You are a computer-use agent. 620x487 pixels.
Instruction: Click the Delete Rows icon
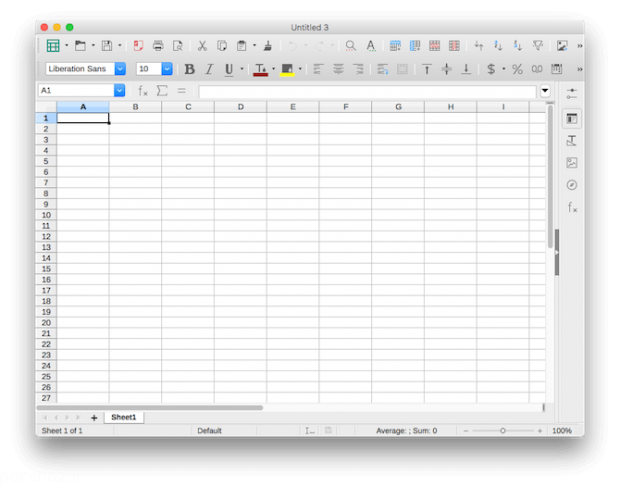(435, 46)
